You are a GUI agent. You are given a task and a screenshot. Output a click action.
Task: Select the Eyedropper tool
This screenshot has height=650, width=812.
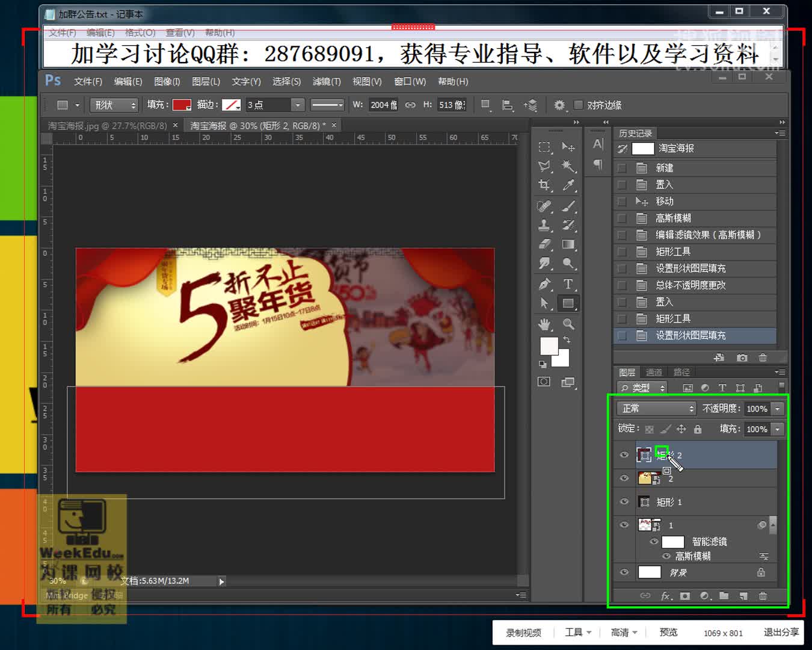pyautogui.click(x=568, y=185)
